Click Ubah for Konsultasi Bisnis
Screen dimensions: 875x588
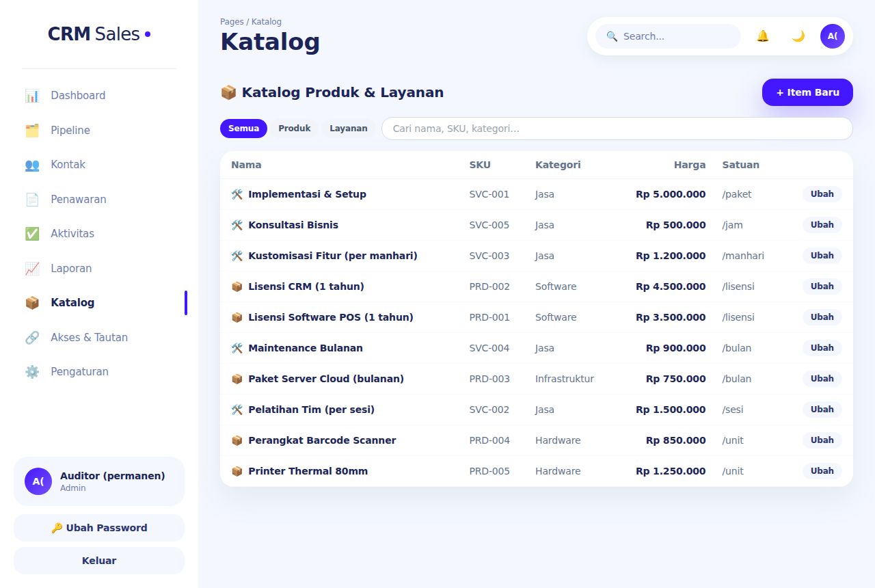[822, 225]
